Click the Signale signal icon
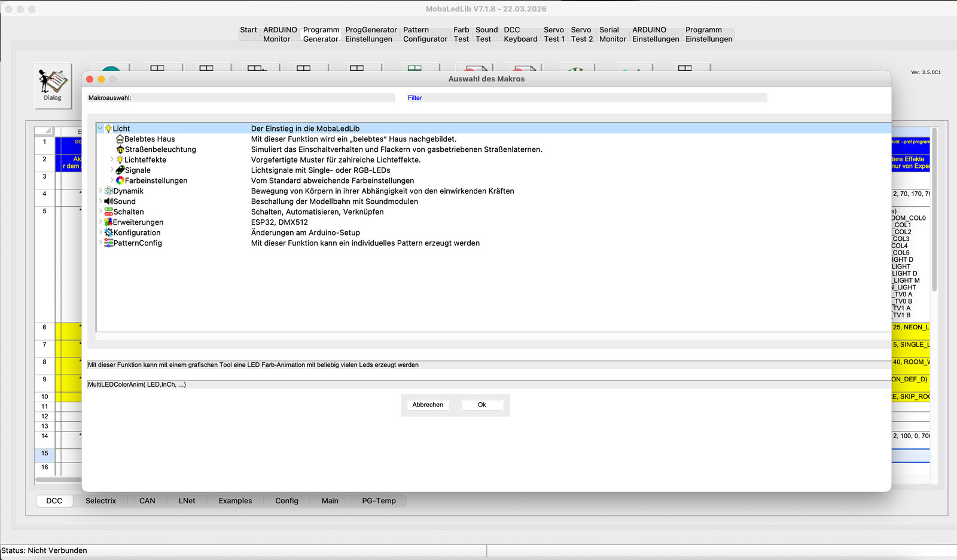This screenshot has height=560, width=957. coord(120,170)
